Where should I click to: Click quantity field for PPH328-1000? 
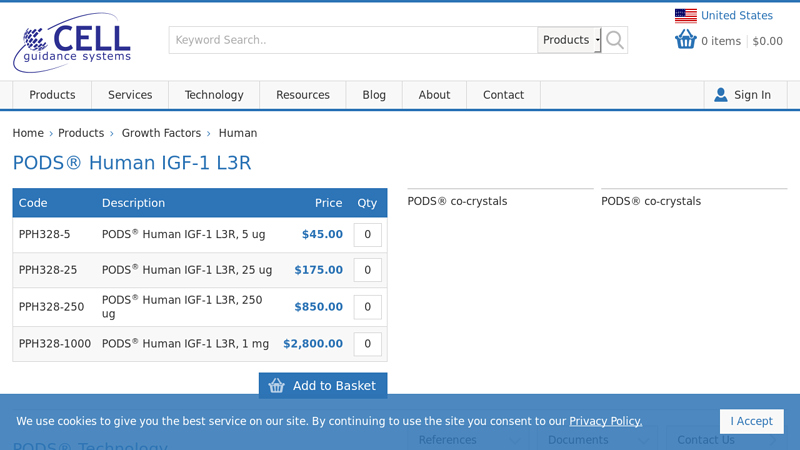click(x=367, y=344)
